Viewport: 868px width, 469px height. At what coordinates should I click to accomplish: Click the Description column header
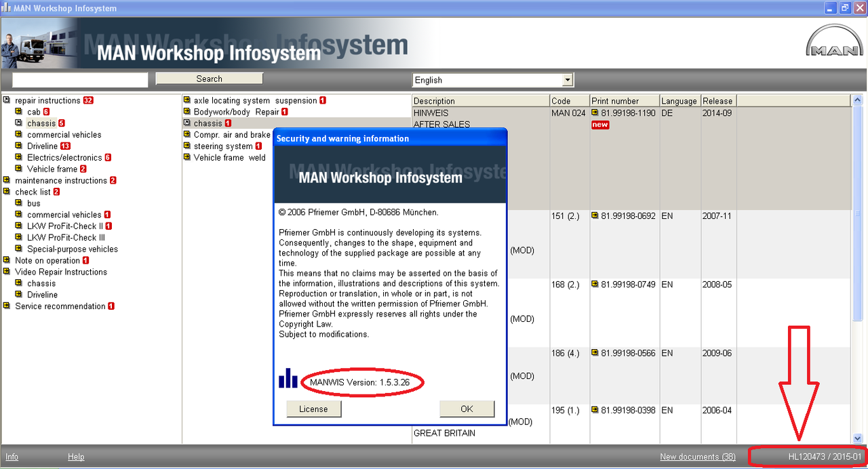[x=481, y=101]
